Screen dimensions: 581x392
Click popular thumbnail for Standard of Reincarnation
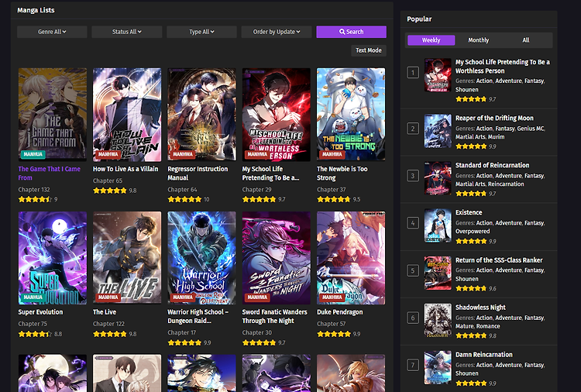(438, 178)
